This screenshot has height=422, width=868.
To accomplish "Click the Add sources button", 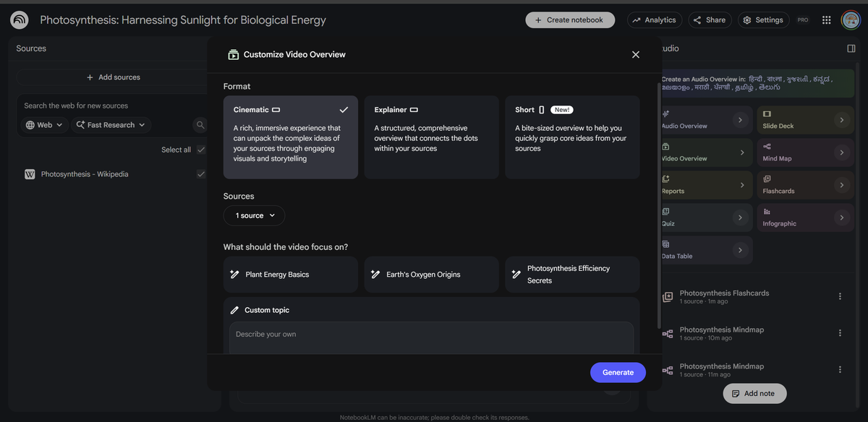I will 113,77.
